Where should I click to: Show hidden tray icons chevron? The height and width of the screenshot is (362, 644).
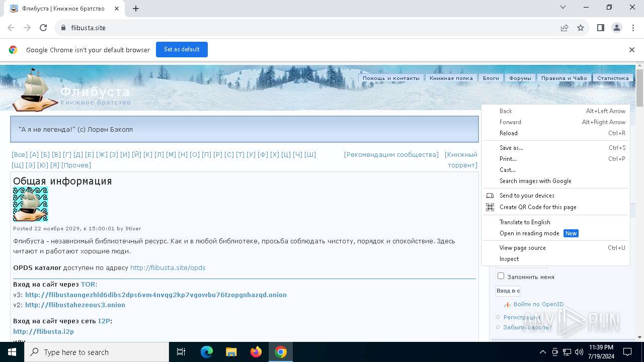[542, 352]
